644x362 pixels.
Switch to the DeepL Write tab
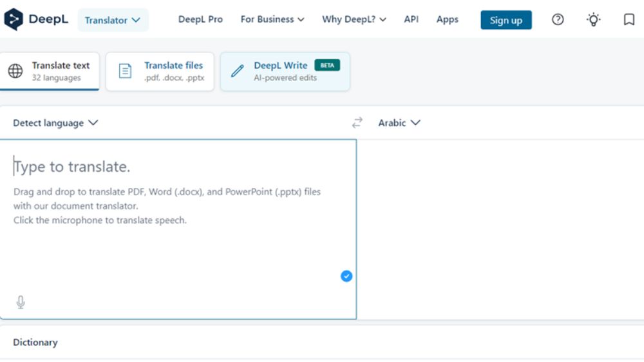coord(285,71)
